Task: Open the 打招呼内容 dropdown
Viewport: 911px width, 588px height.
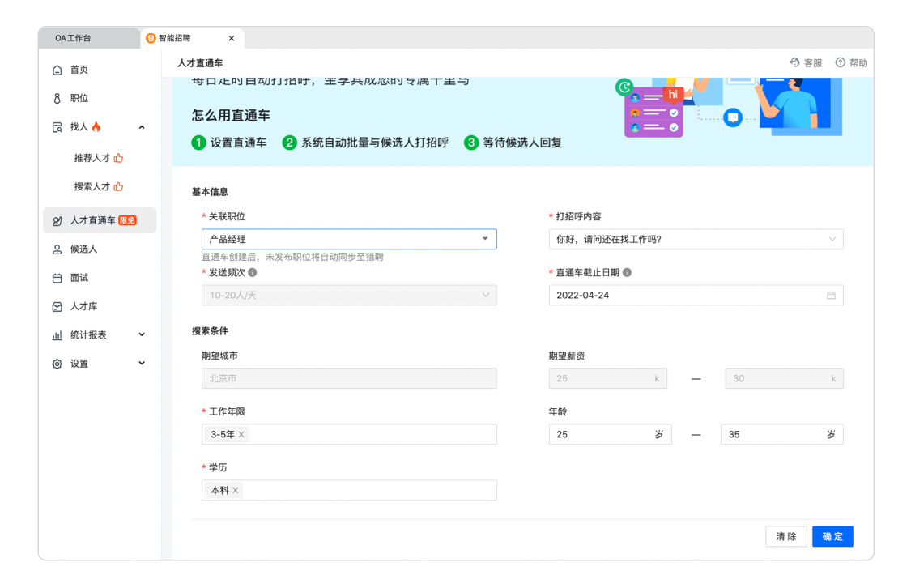Action: point(696,239)
